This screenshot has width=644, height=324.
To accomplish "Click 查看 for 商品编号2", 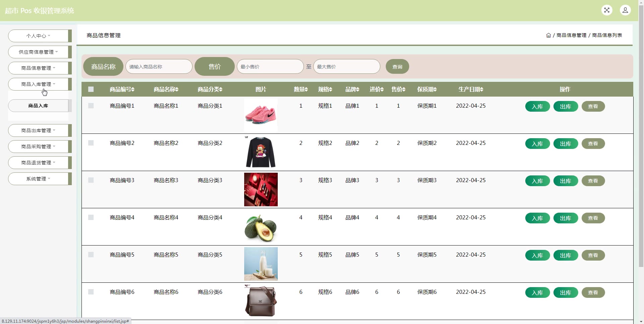I will (593, 144).
